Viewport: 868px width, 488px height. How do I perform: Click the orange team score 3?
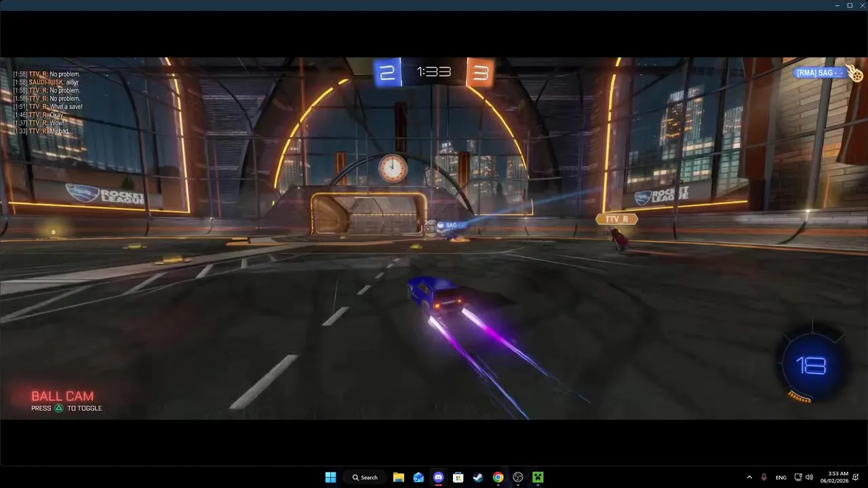tap(480, 73)
